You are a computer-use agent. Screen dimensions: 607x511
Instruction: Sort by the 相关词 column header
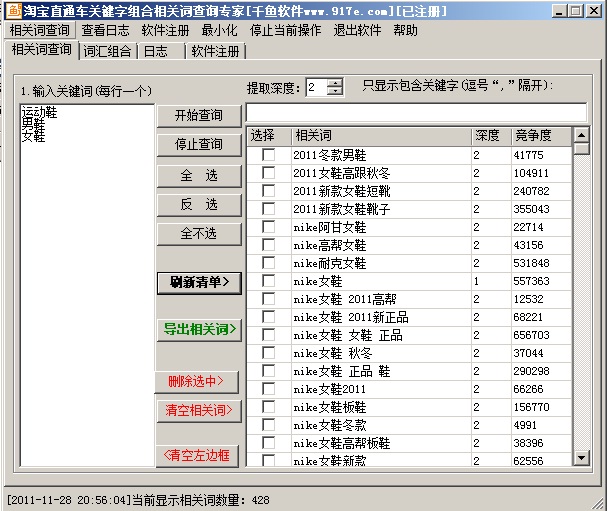pyautogui.click(x=381, y=136)
